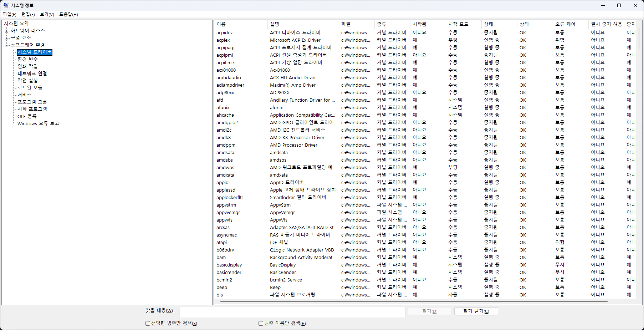Click 'ACX HD Audio Driver' description cell
Screen dimensions: 644x330
(x=293, y=77)
